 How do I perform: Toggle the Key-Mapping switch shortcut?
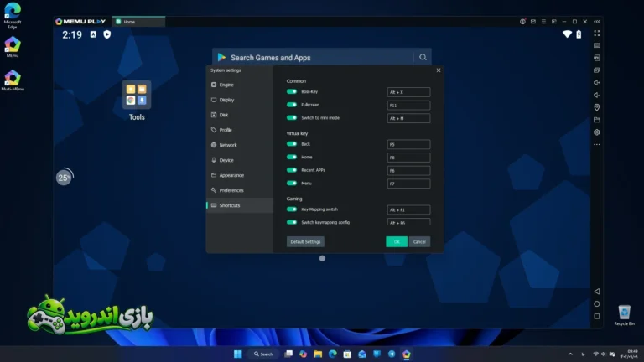[x=292, y=209]
